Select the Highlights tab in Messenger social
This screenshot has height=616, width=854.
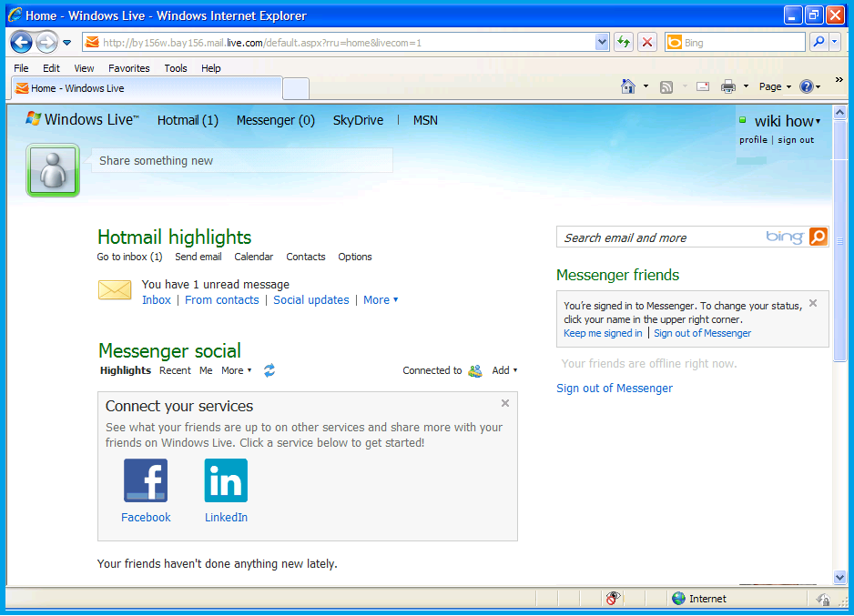[x=126, y=370]
